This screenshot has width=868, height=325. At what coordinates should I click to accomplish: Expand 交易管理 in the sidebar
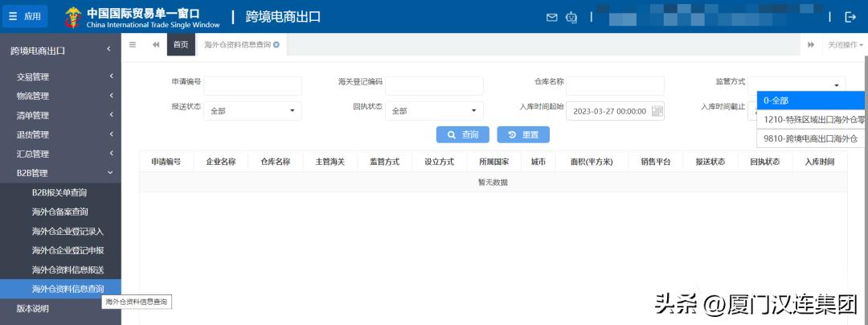point(60,77)
